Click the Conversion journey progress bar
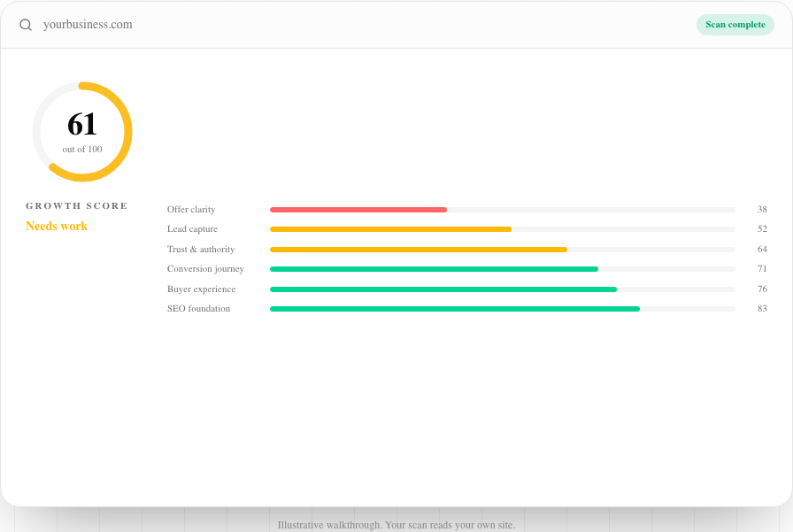This screenshot has width=793, height=532. (502, 269)
